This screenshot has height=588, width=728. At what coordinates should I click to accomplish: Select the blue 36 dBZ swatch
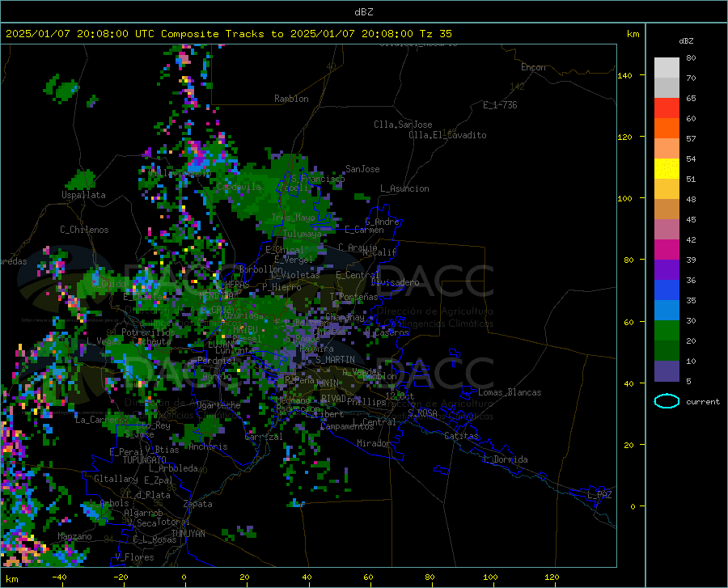(667, 290)
